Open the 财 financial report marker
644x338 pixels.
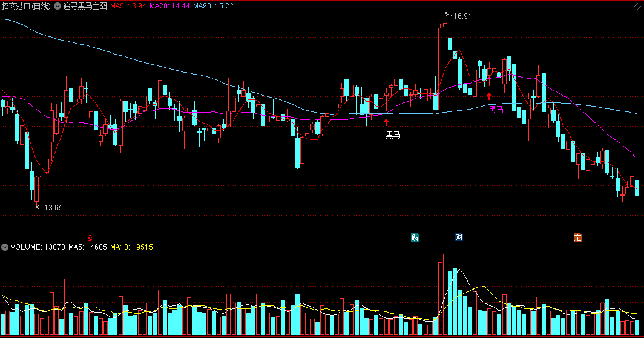click(459, 237)
